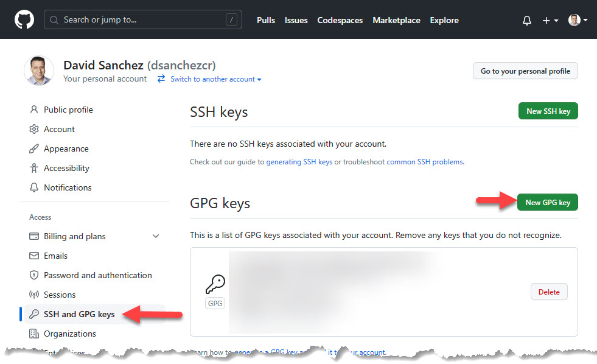Viewport: 597px width, 364px height.
Task: Select SSH and GPG keys sidebar item
Action: [79, 315]
